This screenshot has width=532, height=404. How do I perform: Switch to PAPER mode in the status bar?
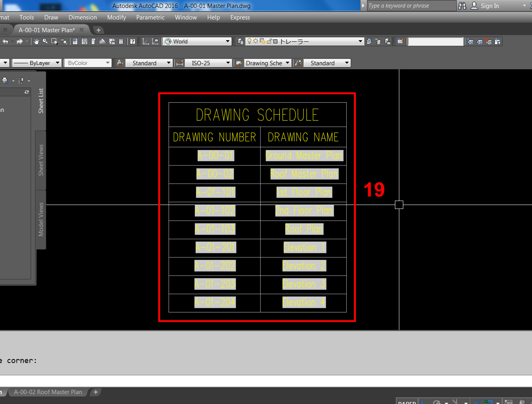[x=407, y=402]
